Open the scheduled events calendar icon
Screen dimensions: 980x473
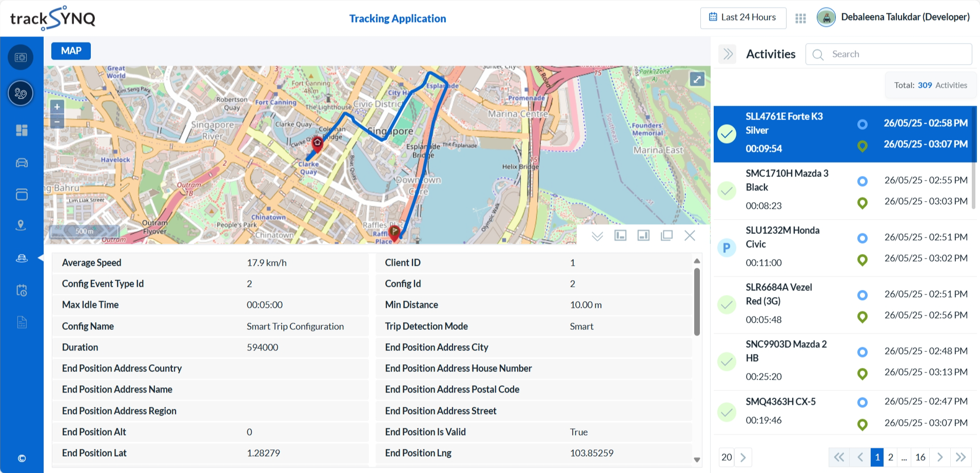(21, 290)
